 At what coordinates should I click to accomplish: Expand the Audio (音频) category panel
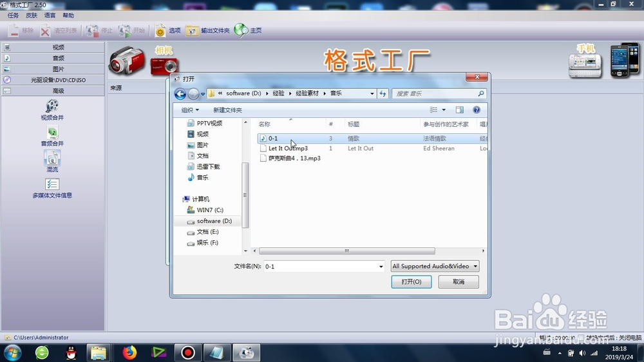[53, 58]
